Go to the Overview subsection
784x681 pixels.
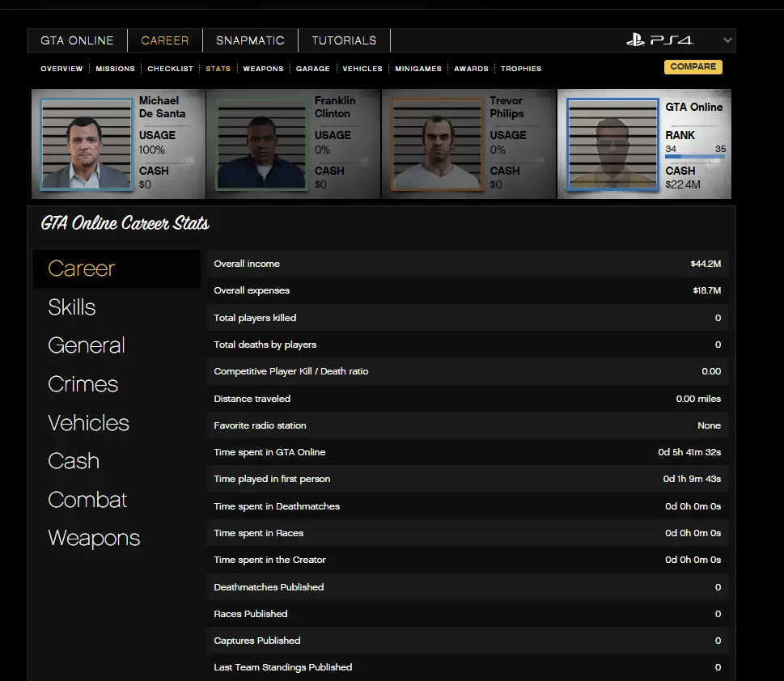point(61,69)
